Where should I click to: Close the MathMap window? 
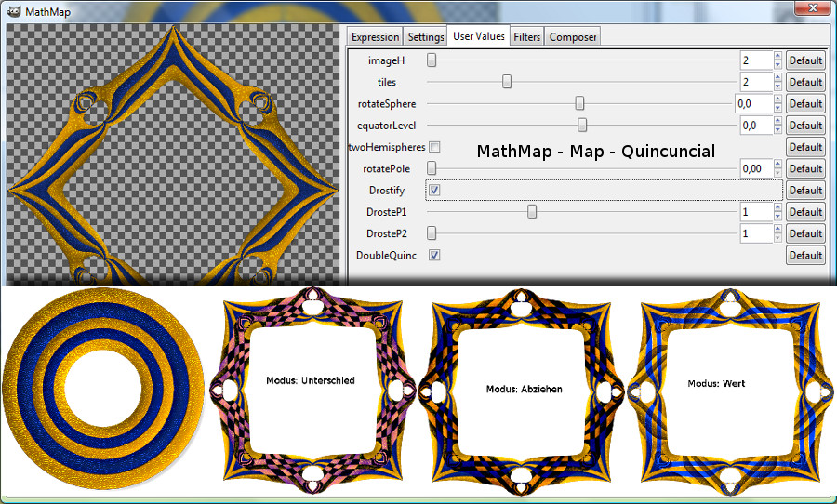(x=811, y=10)
